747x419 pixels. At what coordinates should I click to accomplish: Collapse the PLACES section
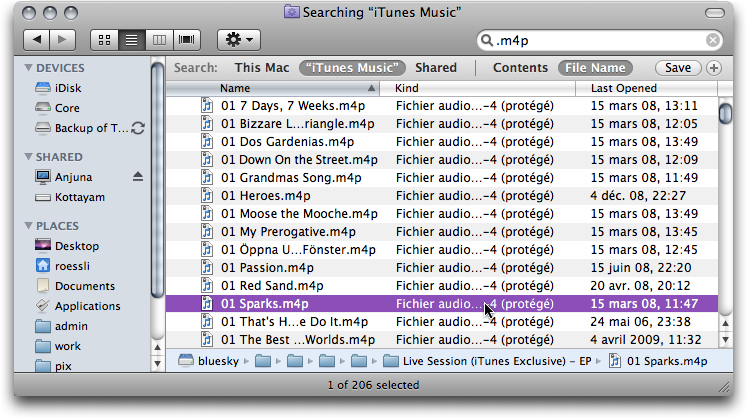pyautogui.click(x=28, y=226)
